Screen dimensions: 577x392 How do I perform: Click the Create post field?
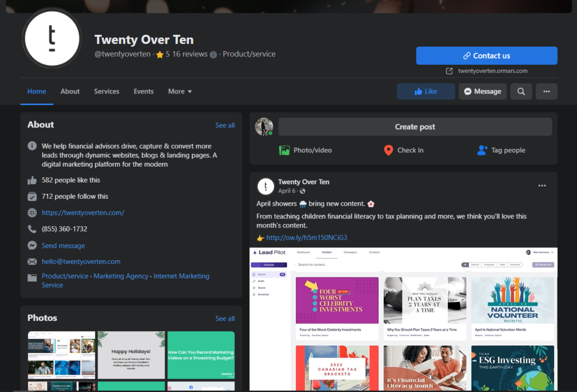(415, 127)
